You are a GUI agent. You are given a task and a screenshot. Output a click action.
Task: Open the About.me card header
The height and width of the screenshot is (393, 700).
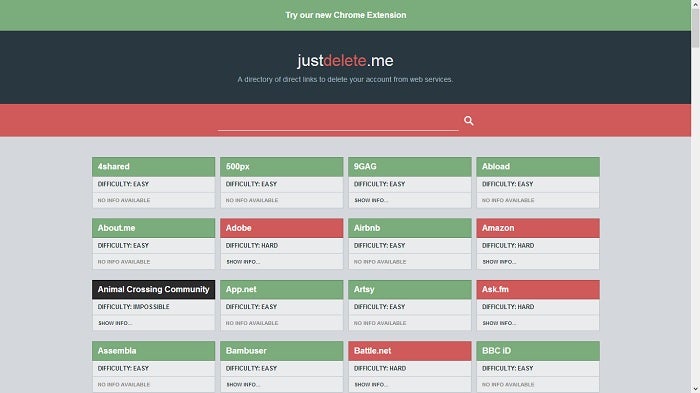pos(154,228)
